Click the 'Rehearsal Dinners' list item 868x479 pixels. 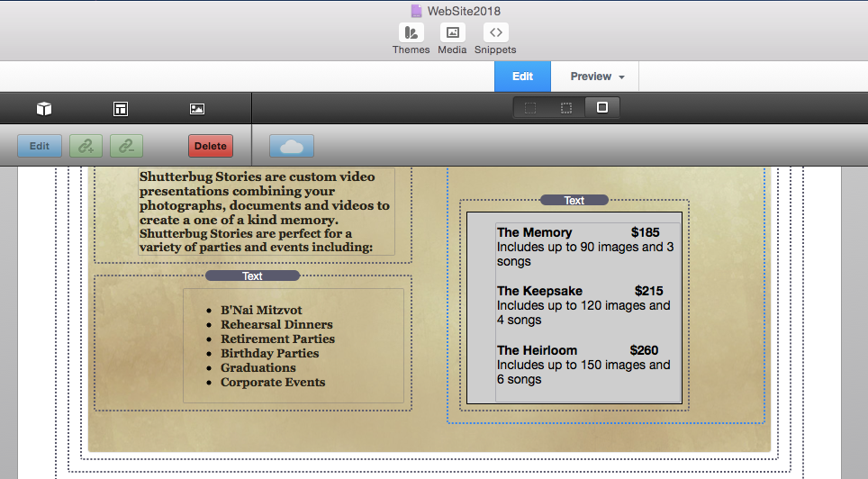point(276,324)
